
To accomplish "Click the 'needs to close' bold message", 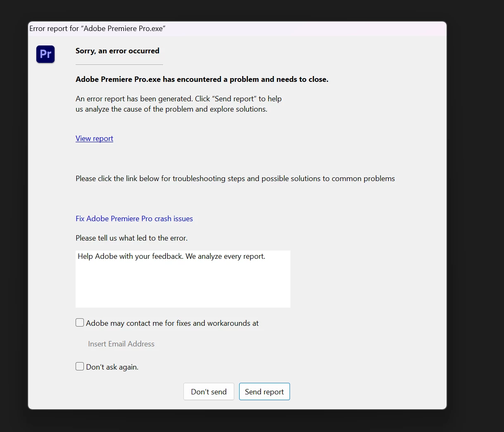I will [202, 79].
